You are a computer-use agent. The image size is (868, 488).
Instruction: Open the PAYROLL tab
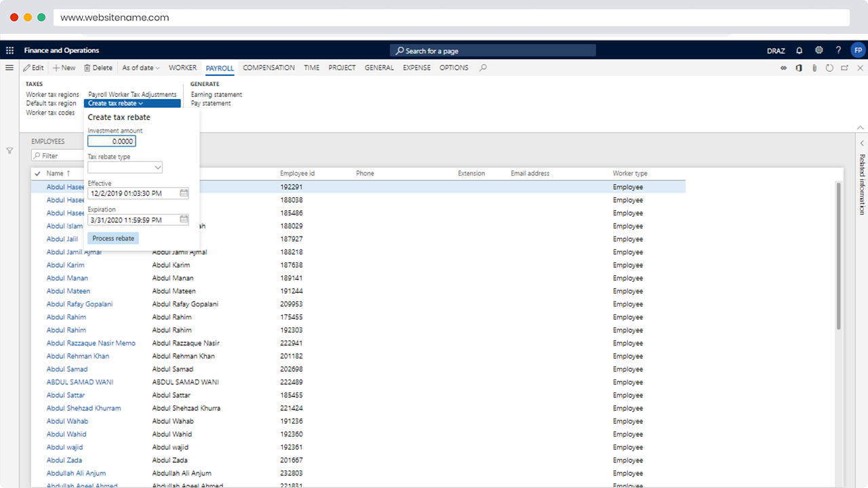tap(220, 68)
